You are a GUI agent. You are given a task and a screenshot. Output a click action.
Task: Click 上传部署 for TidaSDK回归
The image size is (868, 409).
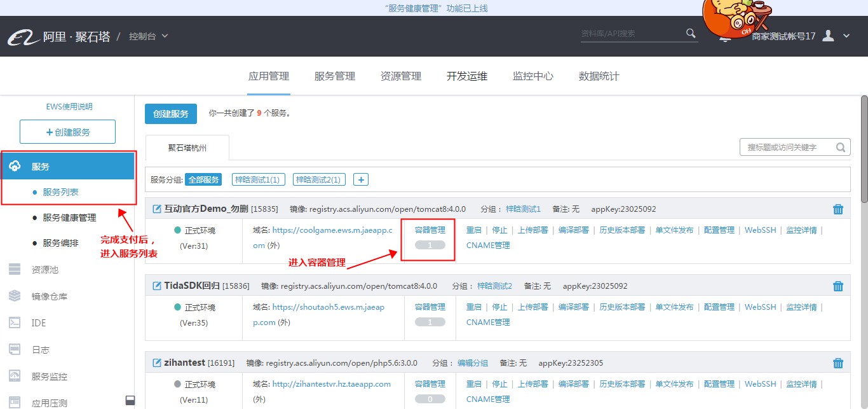[x=533, y=307]
